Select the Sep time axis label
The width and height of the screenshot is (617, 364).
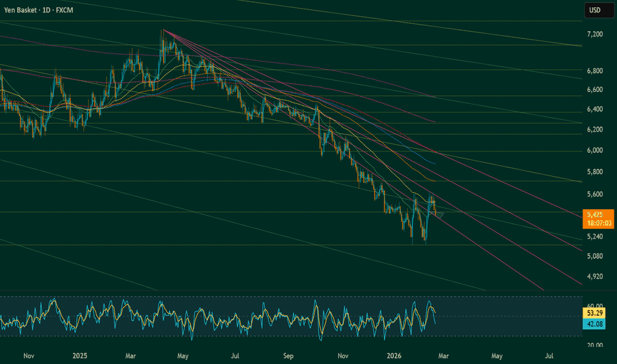point(288,355)
